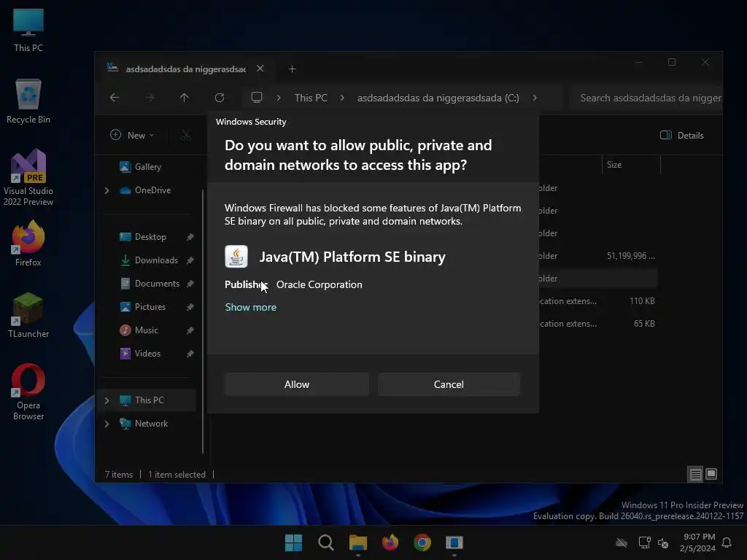Click chevron after the monitor icon in address bar
The image size is (747, 560).
[x=279, y=98]
